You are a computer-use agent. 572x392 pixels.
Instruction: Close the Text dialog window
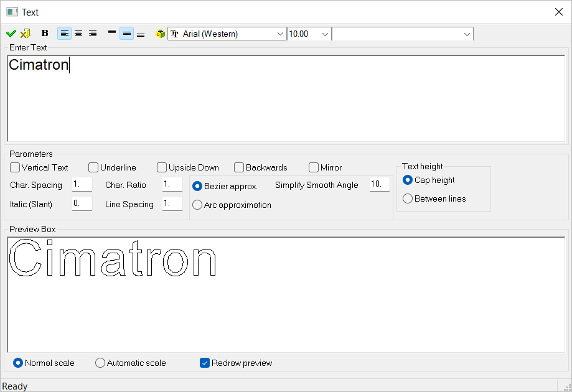(558, 12)
